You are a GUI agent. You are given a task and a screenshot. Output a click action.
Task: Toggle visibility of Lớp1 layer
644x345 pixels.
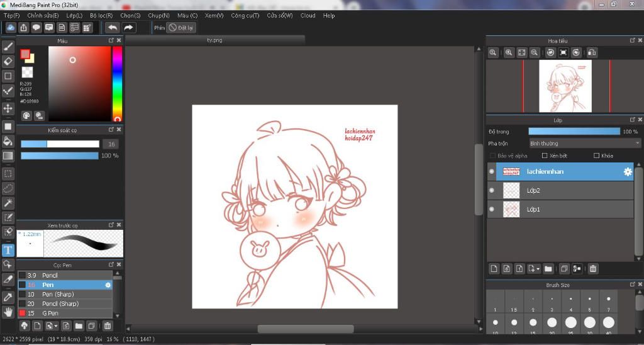(492, 209)
